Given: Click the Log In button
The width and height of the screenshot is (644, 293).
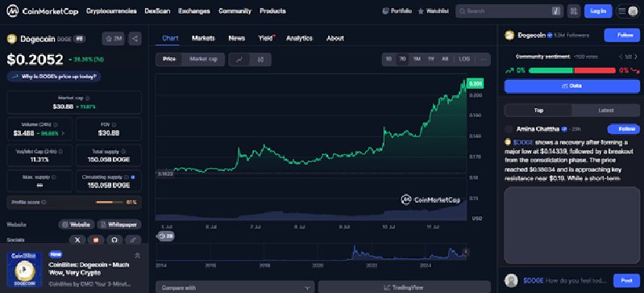Looking at the screenshot, I should coord(598,11).
